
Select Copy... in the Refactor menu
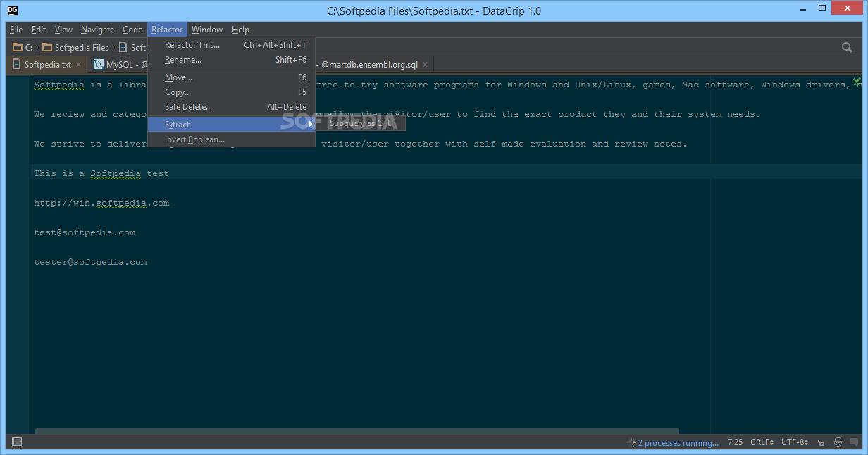tap(231, 92)
